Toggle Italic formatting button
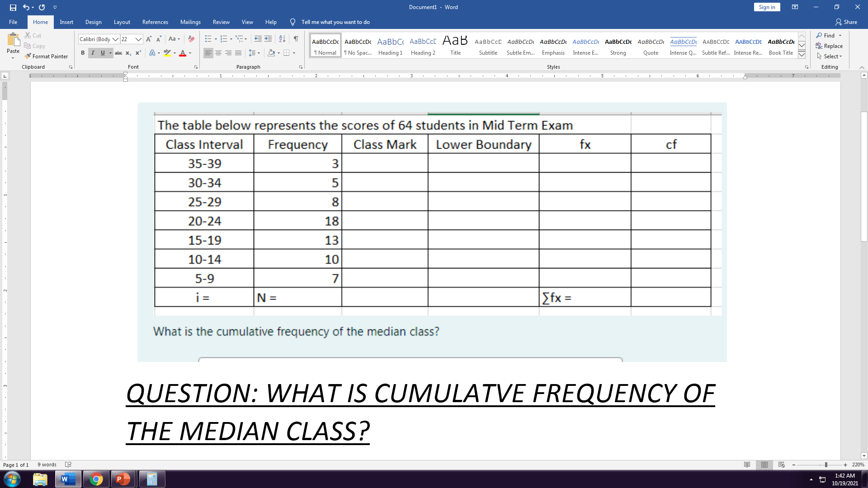 93,53
